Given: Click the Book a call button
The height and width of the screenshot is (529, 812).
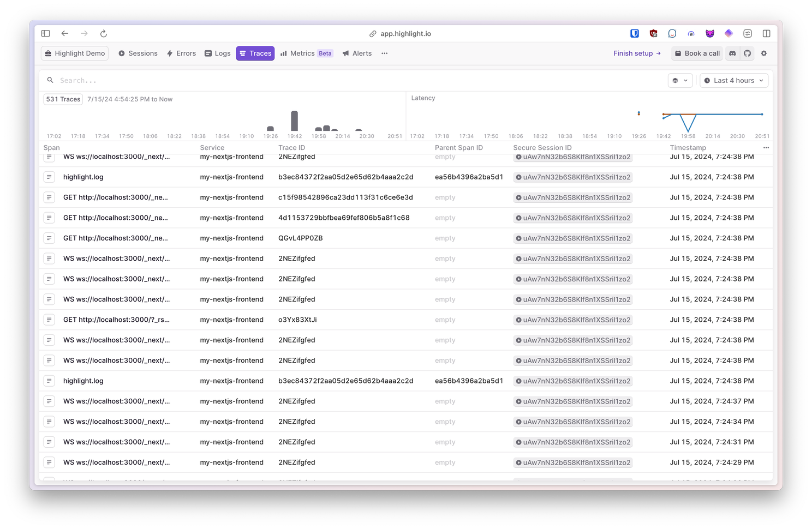Looking at the screenshot, I should click(x=697, y=53).
